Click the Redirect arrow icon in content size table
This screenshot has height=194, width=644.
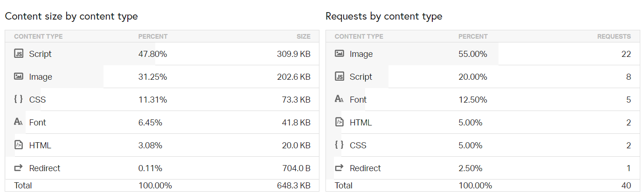tap(19, 168)
